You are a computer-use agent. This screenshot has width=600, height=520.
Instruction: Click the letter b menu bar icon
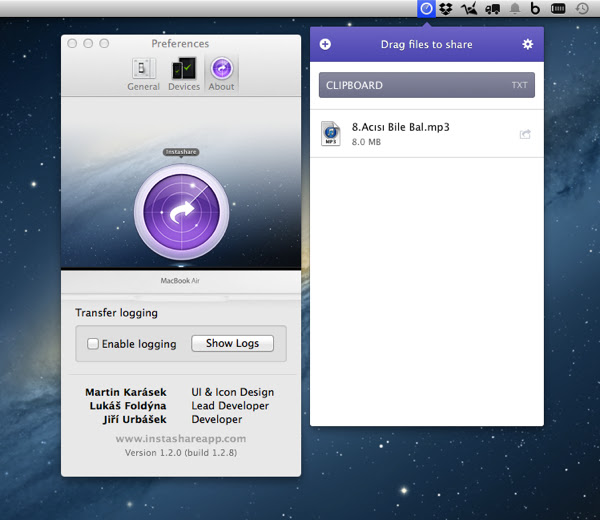tap(535, 8)
